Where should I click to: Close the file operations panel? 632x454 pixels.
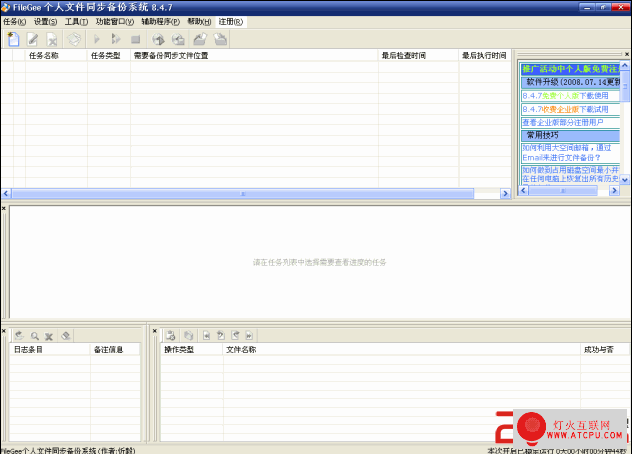[x=155, y=331]
